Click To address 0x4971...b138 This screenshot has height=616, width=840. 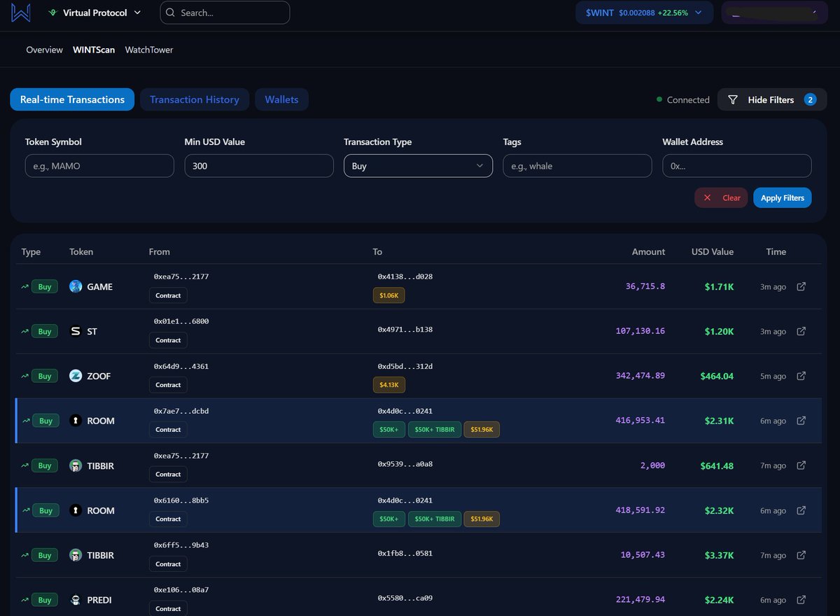point(405,329)
